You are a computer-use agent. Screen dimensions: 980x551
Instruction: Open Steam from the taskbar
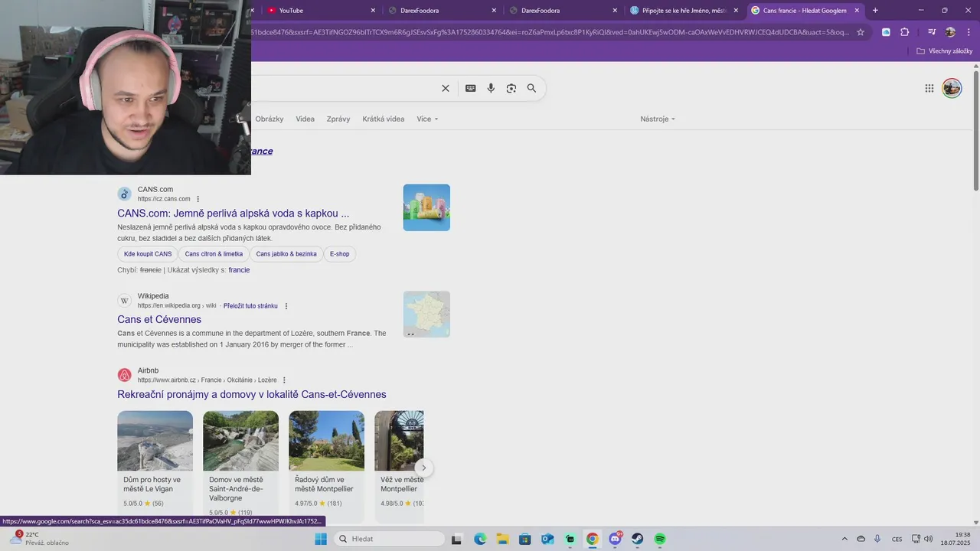(637, 539)
